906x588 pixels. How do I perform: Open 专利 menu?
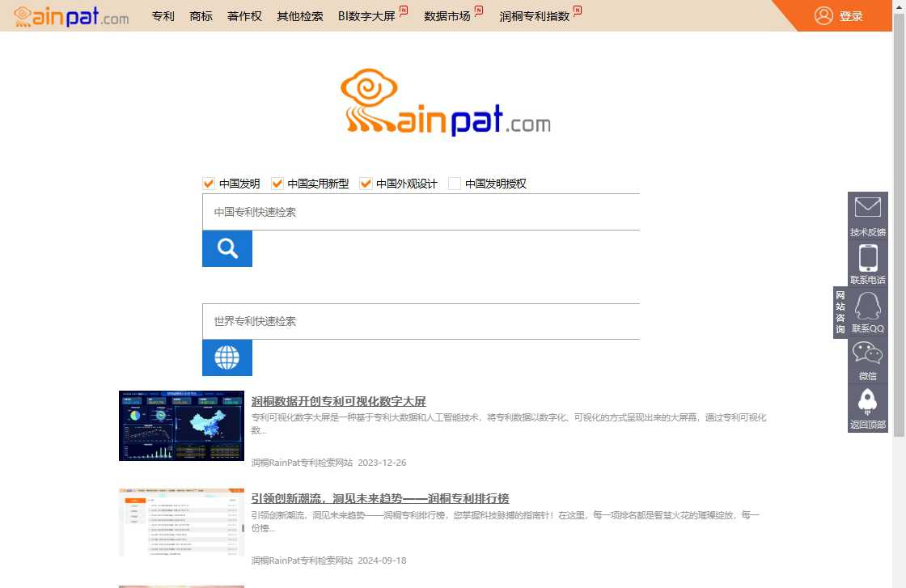163,16
